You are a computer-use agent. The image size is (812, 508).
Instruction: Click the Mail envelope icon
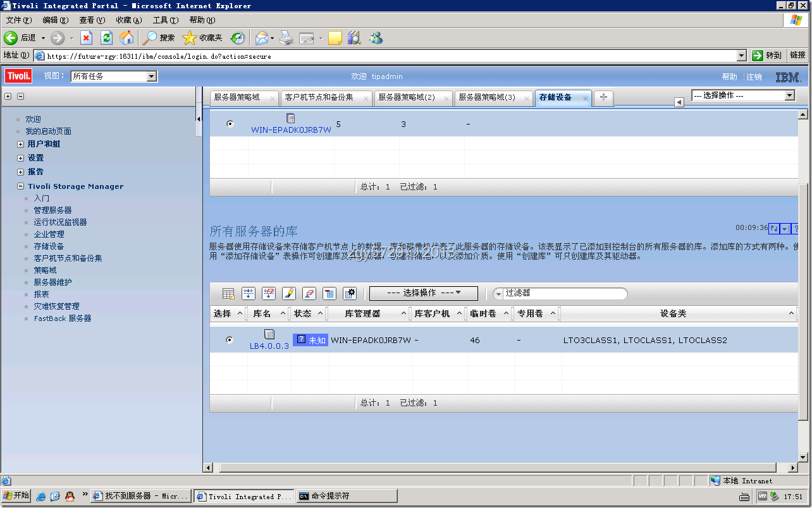[x=261, y=38]
